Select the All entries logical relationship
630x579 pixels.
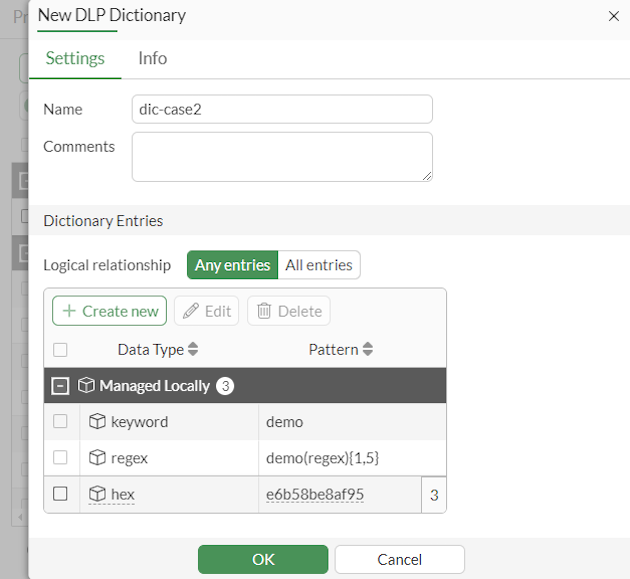pyautogui.click(x=318, y=265)
